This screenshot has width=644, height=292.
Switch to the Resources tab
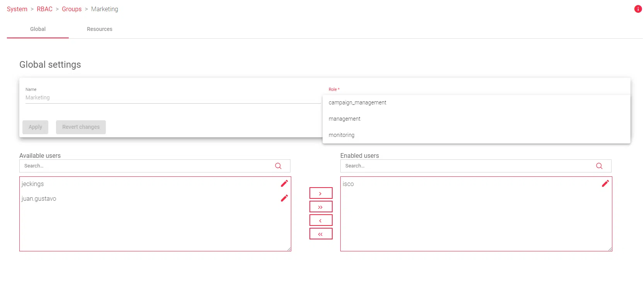pos(99,29)
